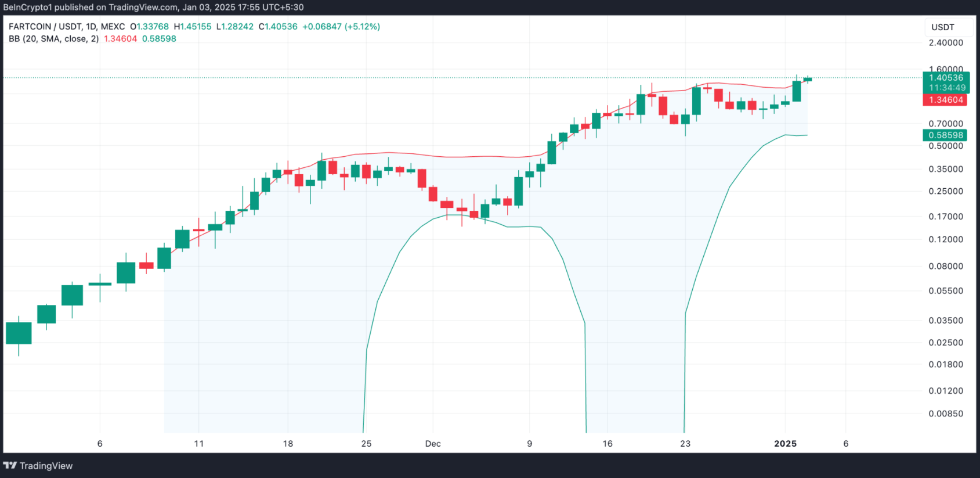Click the 0.12000 price scale label

click(946, 239)
